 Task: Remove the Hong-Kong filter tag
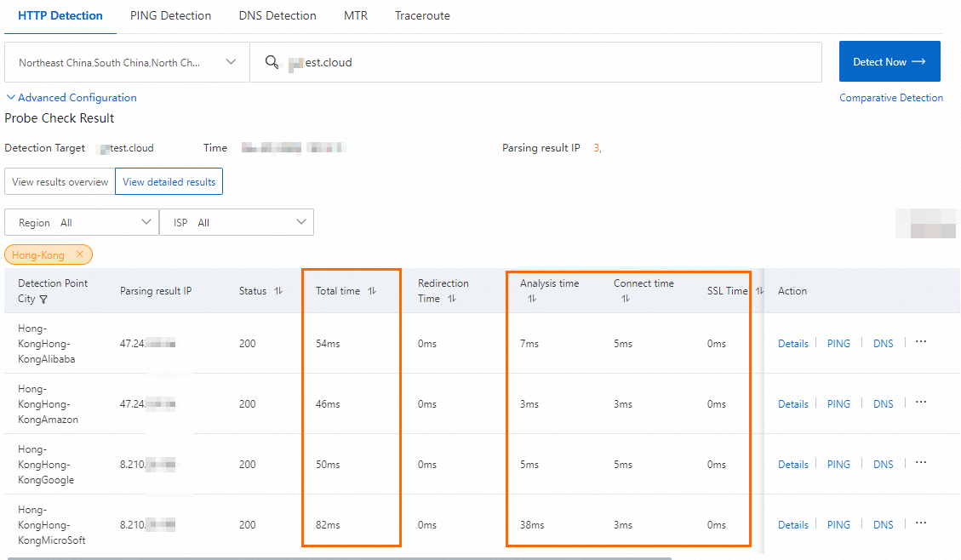coord(80,254)
